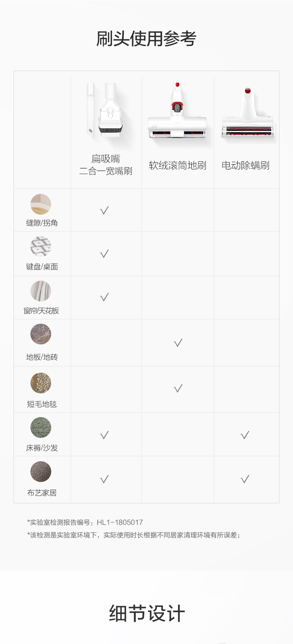Select the 地板/地砖 floor tile icon
The image size is (293, 644).
pos(41,334)
